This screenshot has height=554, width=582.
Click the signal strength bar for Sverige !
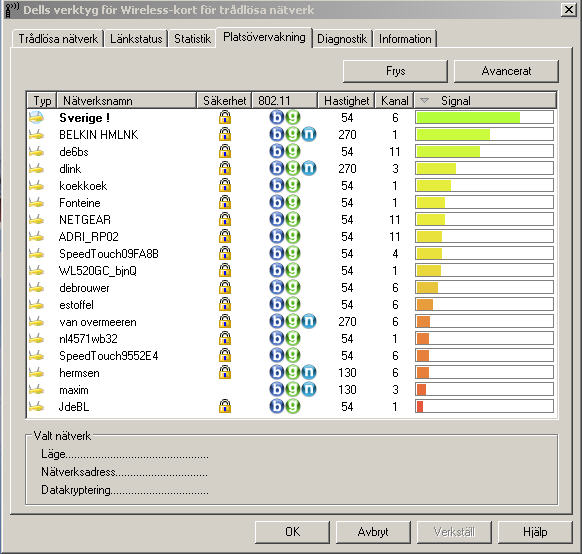point(485,118)
